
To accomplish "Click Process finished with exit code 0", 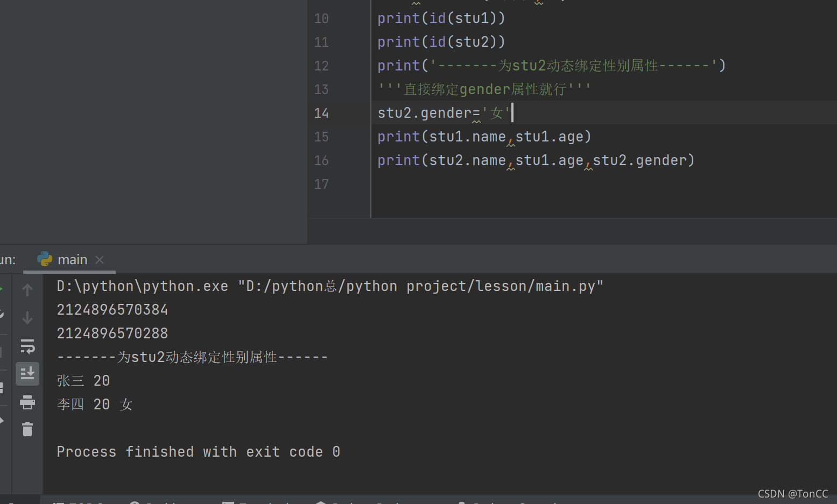I will point(199,452).
